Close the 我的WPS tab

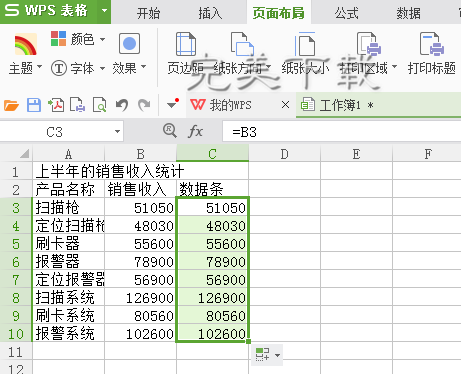285,105
